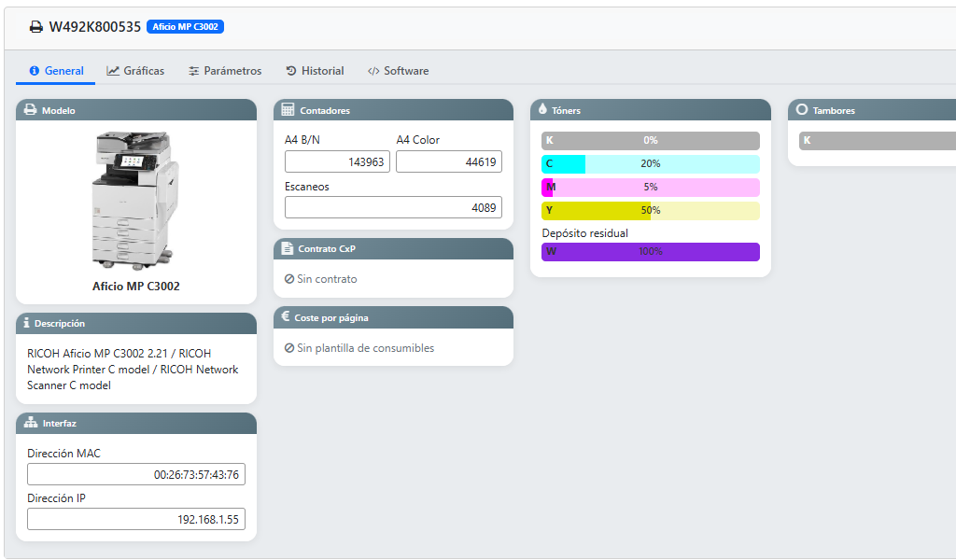This screenshot has width=956, height=560.
Task: Click the K drum bar in Tambores
Action: click(878, 141)
